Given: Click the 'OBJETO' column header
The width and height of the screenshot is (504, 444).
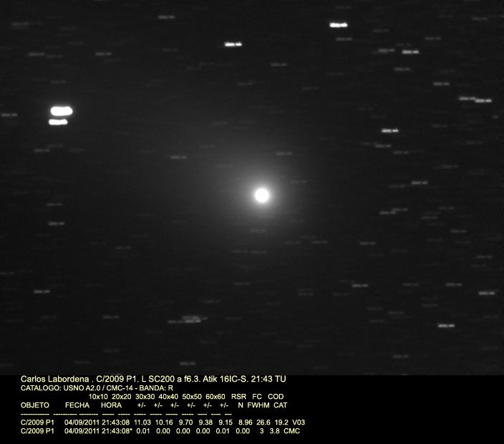Looking at the screenshot, I should [34, 405].
